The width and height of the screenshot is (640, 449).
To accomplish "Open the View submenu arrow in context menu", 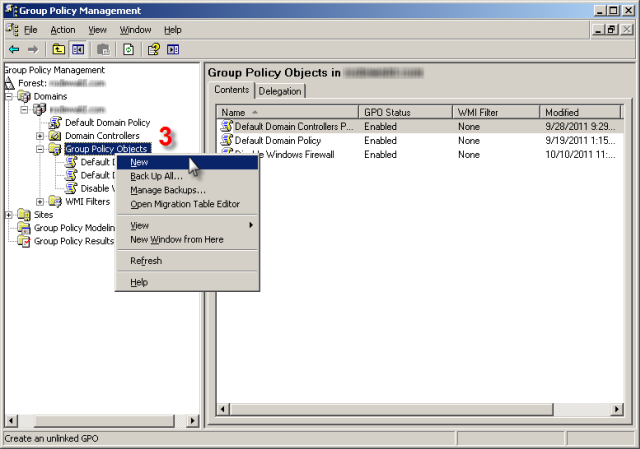I will [x=251, y=225].
